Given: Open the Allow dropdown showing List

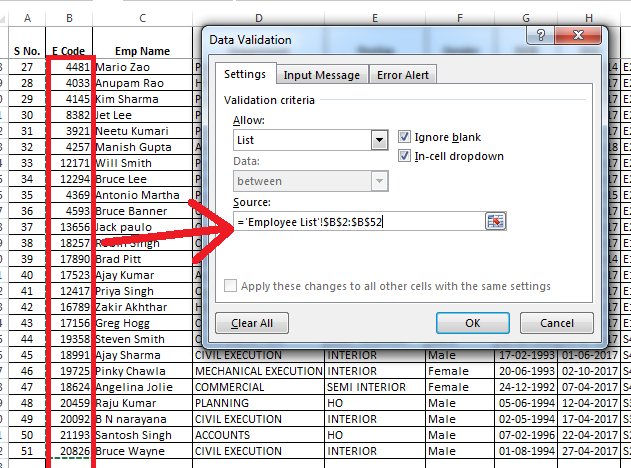Looking at the screenshot, I should (379, 140).
